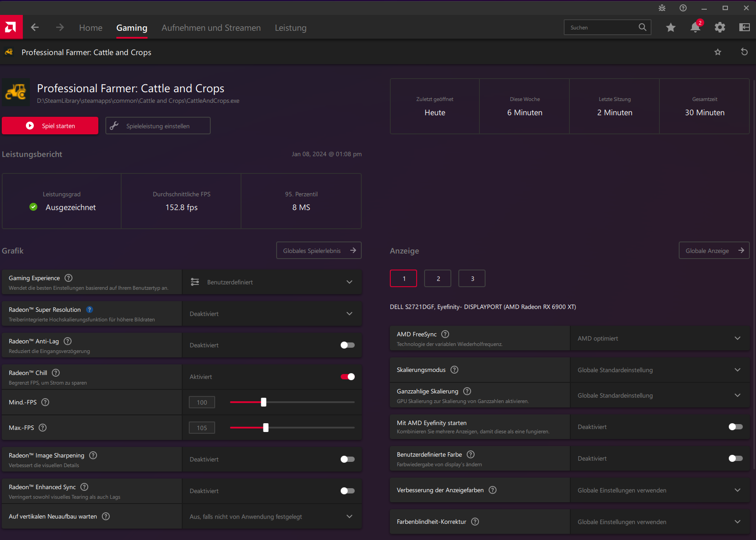Click Spieleleistung einstellen button
756x540 pixels.
tap(158, 126)
